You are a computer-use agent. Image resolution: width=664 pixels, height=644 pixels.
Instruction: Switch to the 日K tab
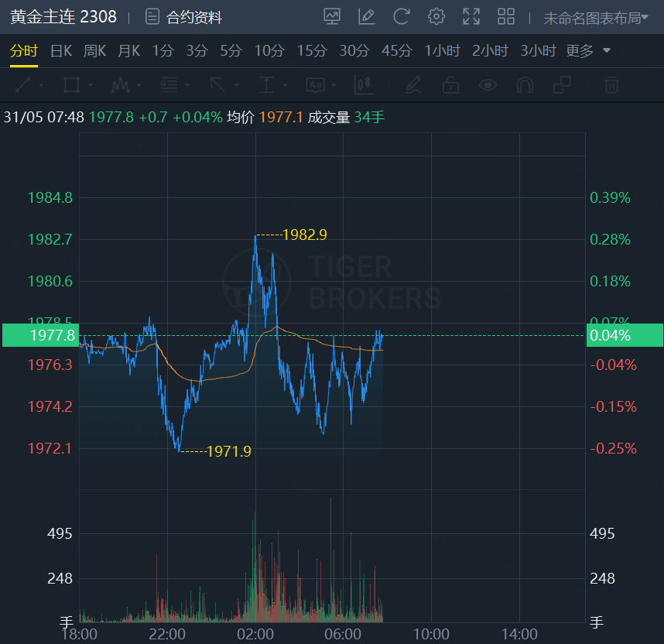[x=61, y=51]
